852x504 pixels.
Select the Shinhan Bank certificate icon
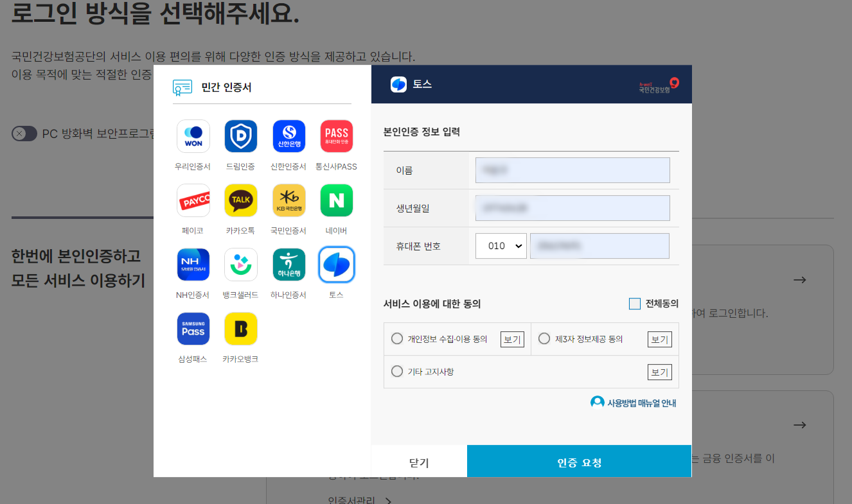point(288,136)
